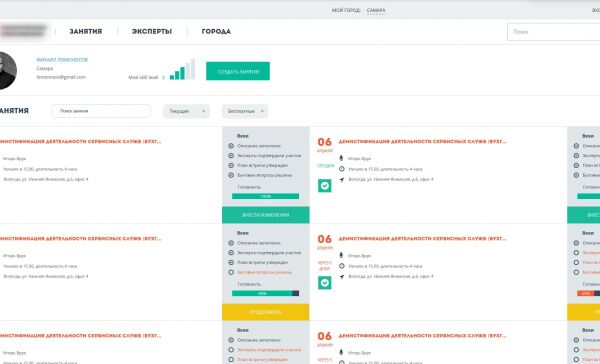Open the Михаил Ломоносов profile name link
Viewport: 600px width, 364px height.
pyautogui.click(x=62, y=60)
